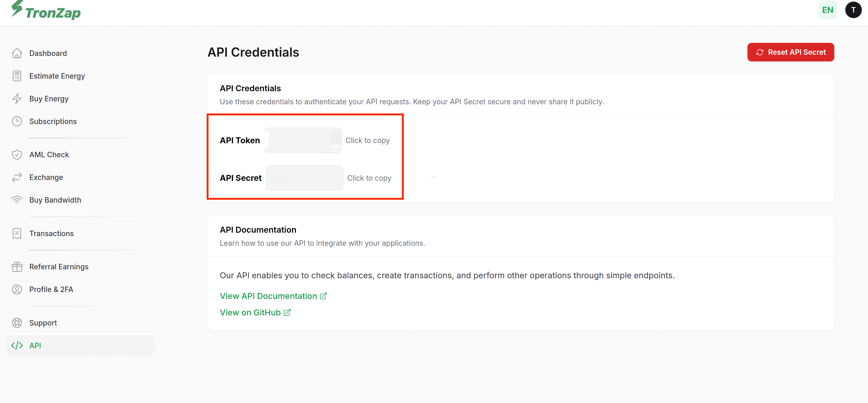Open the Dashboard via the home icon
Viewport: 868px width, 403px height.
17,53
